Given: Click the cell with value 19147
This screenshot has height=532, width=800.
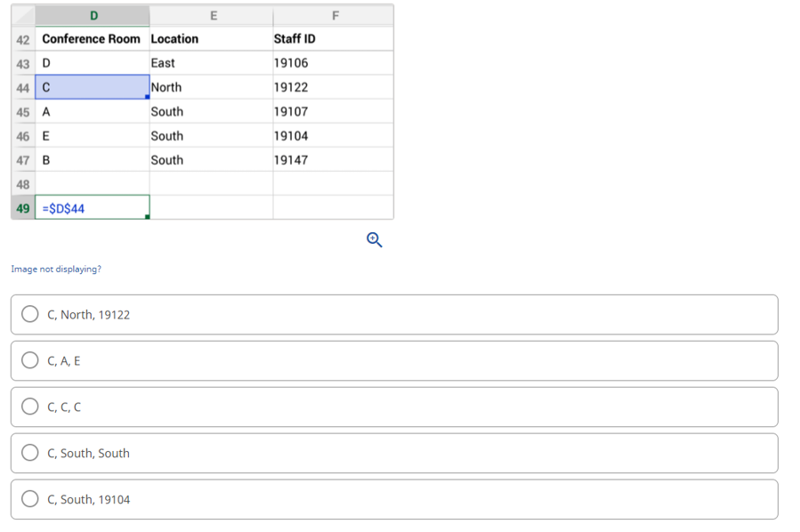Looking at the screenshot, I should point(335,159).
